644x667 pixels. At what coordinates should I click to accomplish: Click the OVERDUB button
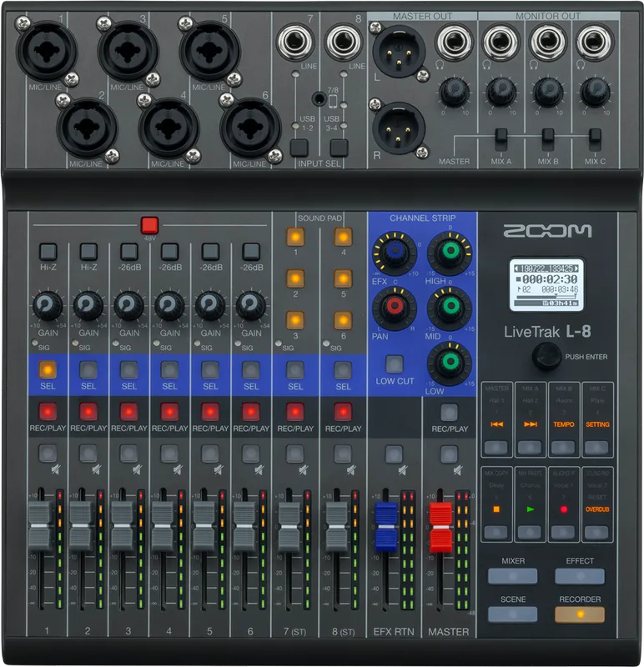click(596, 532)
